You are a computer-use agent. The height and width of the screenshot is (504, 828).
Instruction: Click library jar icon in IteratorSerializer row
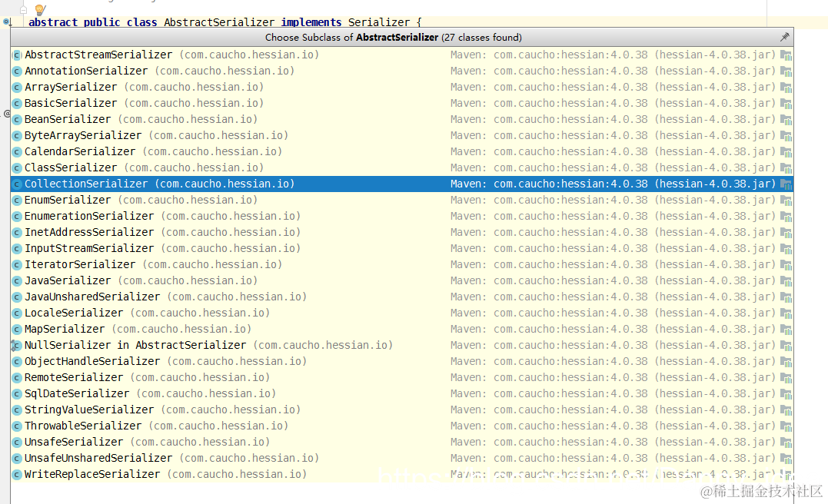click(786, 265)
